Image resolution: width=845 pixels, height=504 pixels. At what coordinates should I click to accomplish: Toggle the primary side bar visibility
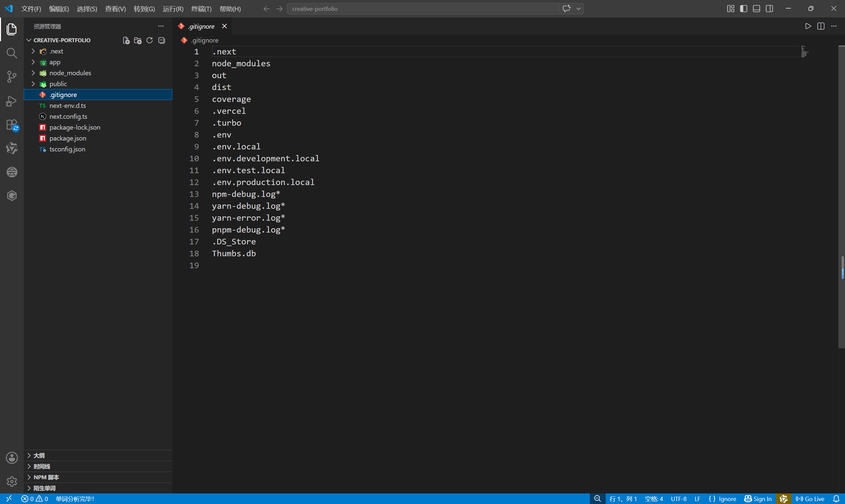[743, 9]
